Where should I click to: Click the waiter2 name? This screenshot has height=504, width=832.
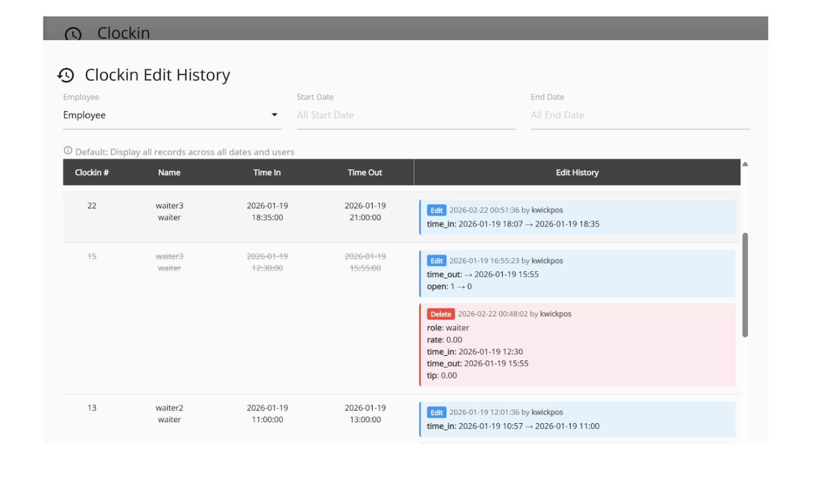tap(169, 408)
